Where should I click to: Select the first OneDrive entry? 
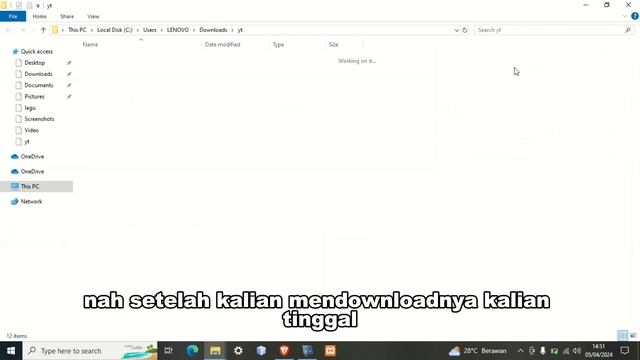coord(32,156)
